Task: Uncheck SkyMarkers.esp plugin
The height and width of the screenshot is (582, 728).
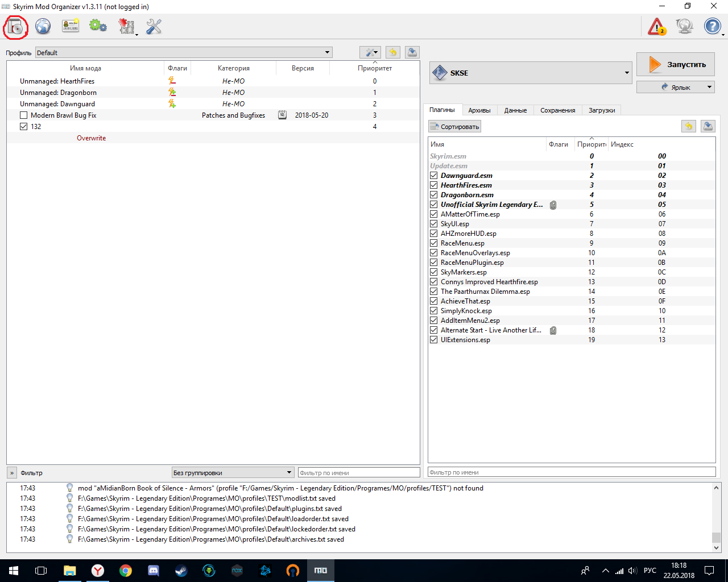Action: 434,272
